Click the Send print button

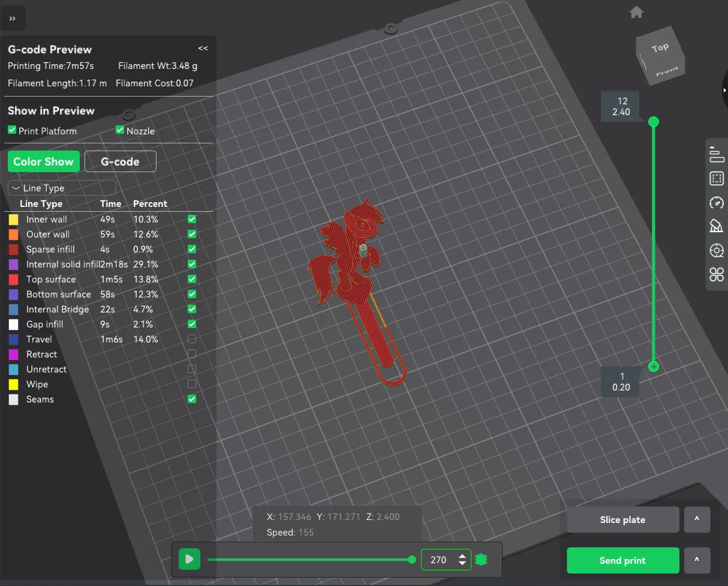click(623, 560)
